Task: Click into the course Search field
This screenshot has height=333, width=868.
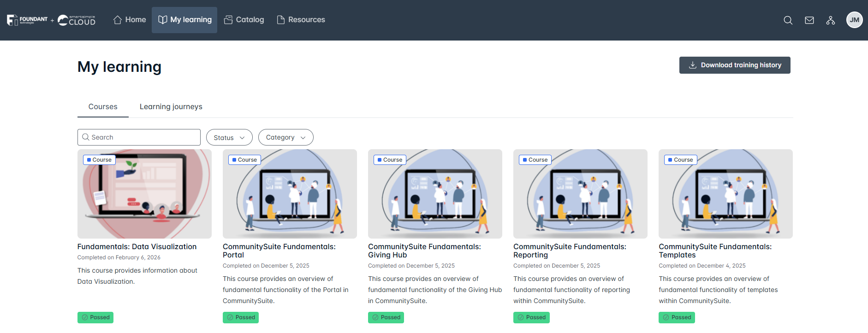Action: (x=139, y=137)
